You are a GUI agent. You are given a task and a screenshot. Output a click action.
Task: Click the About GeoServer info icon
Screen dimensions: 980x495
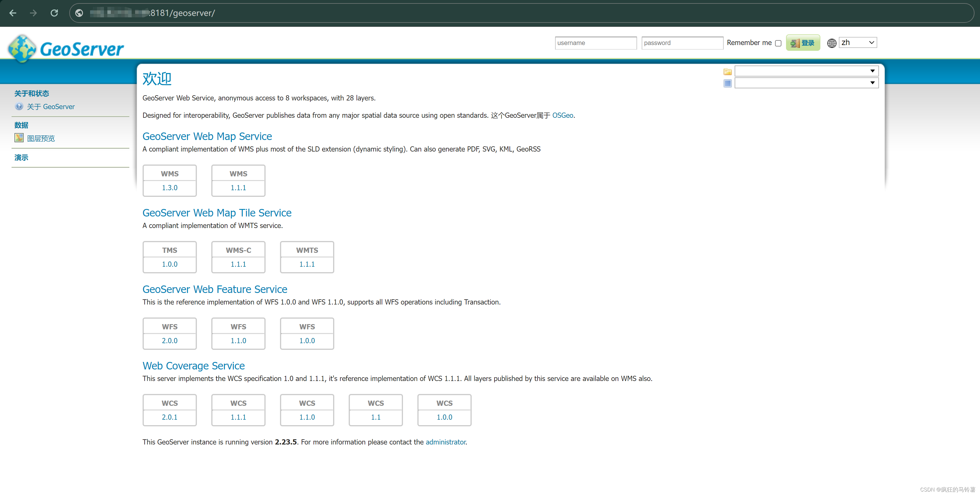point(19,107)
